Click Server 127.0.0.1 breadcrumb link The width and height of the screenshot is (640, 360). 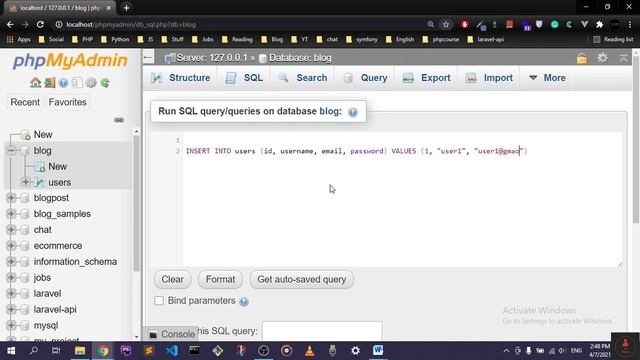(x=212, y=58)
